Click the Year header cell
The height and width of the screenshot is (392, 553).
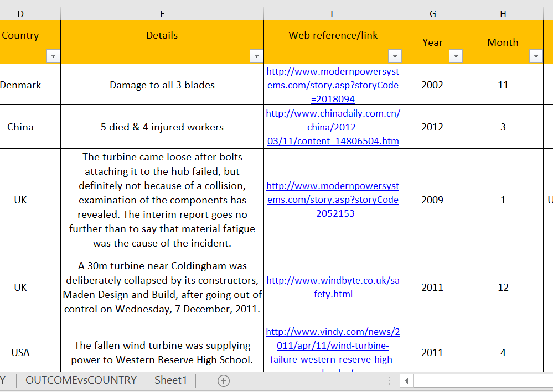coord(432,42)
